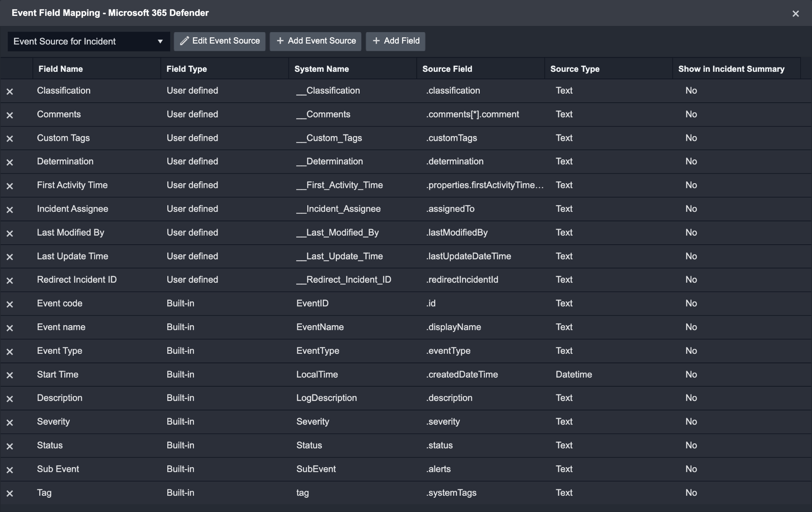Close the Event Field Mapping dialog
The height and width of the screenshot is (512, 812).
(795, 14)
